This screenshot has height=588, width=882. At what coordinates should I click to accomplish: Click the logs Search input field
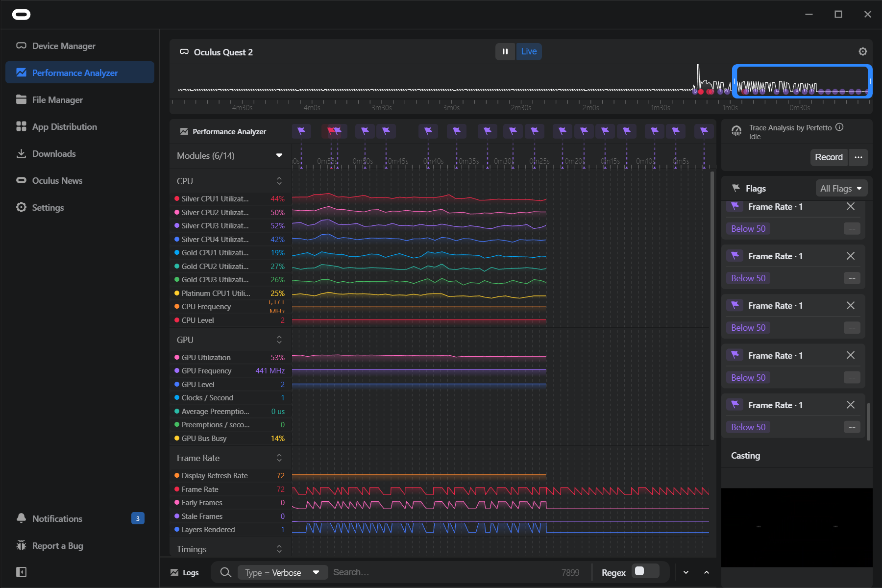click(441, 572)
